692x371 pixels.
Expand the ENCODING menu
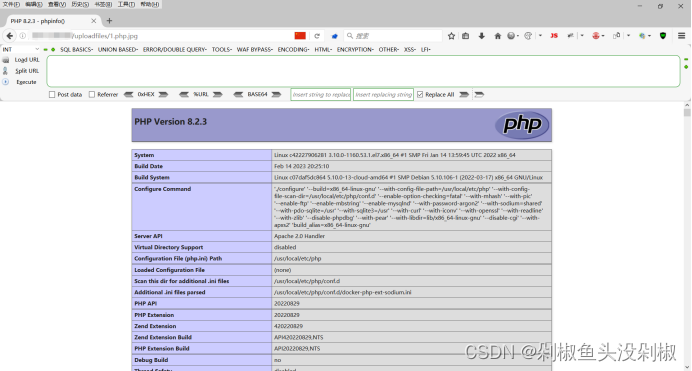pyautogui.click(x=293, y=49)
